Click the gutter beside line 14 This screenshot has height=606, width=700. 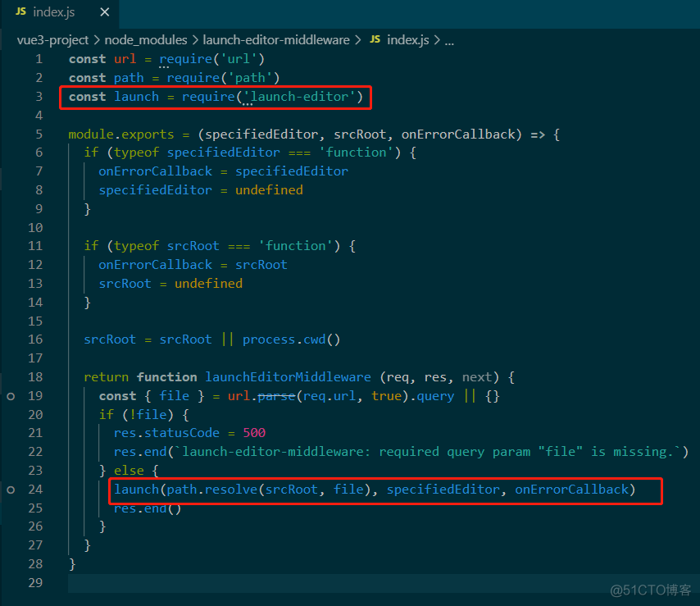(x=11, y=302)
